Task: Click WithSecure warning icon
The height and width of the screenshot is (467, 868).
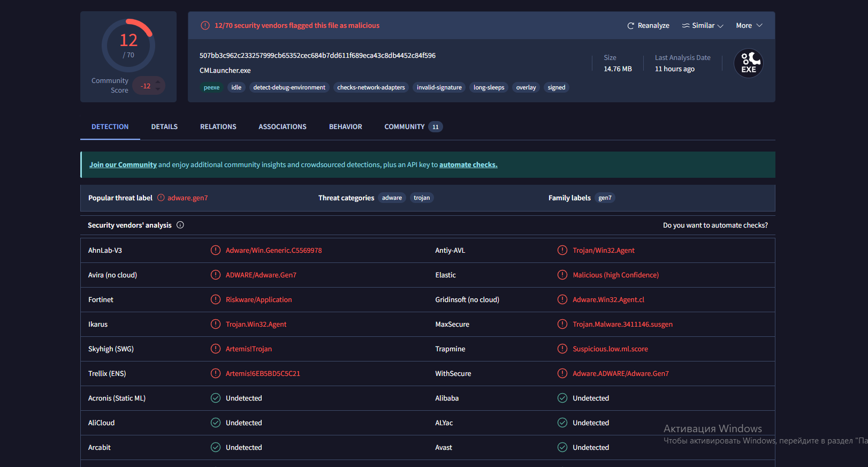Action: click(562, 373)
